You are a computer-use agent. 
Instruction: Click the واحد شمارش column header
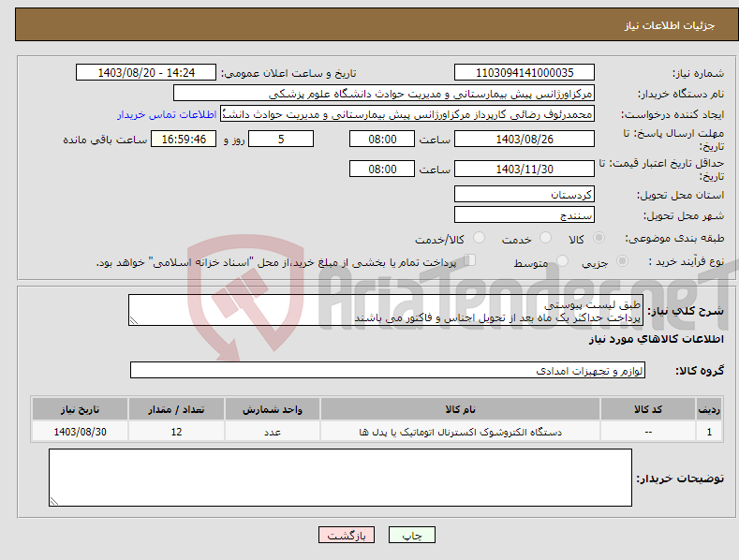pos(273,409)
